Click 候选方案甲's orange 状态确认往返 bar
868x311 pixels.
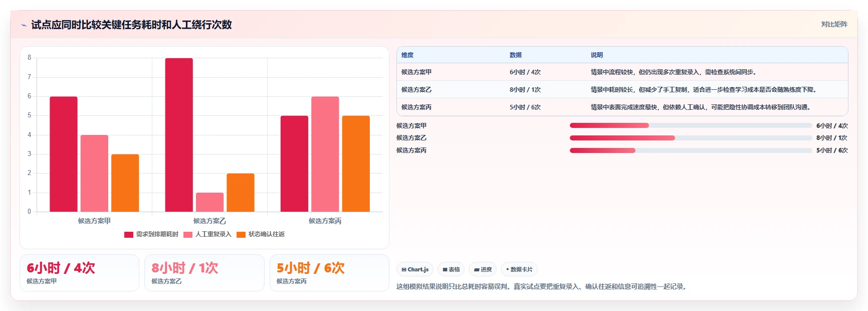coord(125,183)
